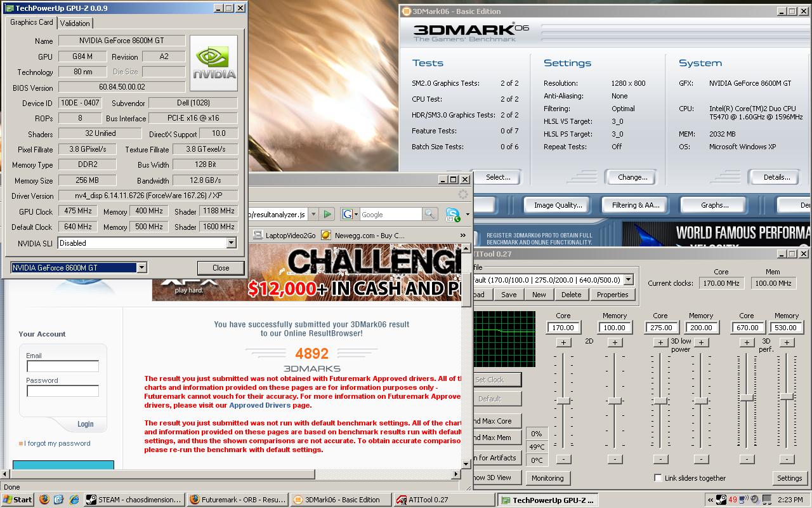Click the Password input field
This screenshot has width=812, height=508.
(63, 391)
